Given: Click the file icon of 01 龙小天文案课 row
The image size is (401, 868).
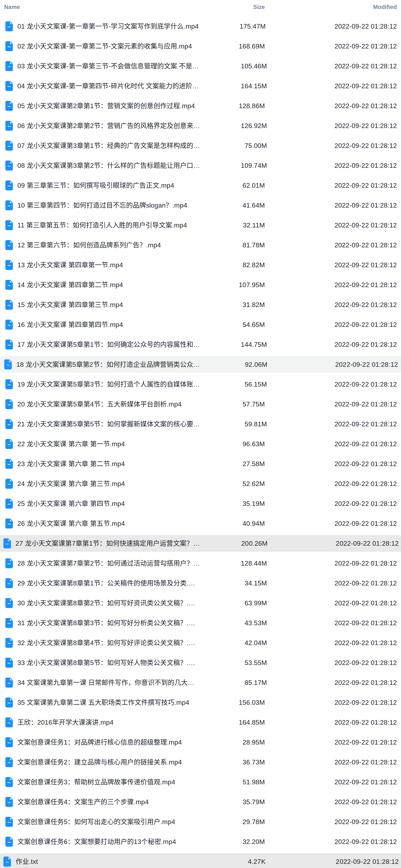Looking at the screenshot, I should point(9,26).
